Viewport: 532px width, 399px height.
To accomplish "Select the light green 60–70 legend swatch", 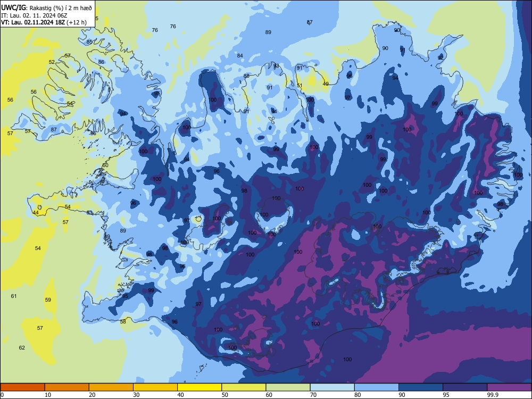I will click(x=288, y=387).
